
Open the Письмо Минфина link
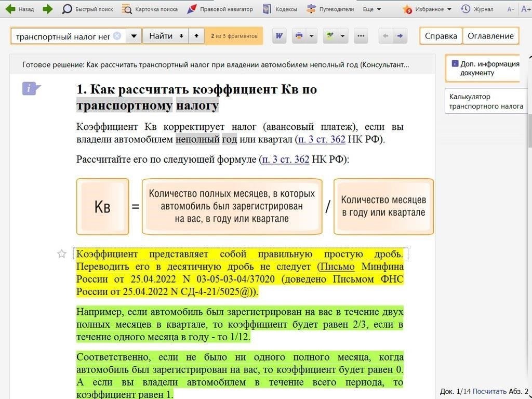tap(337, 267)
